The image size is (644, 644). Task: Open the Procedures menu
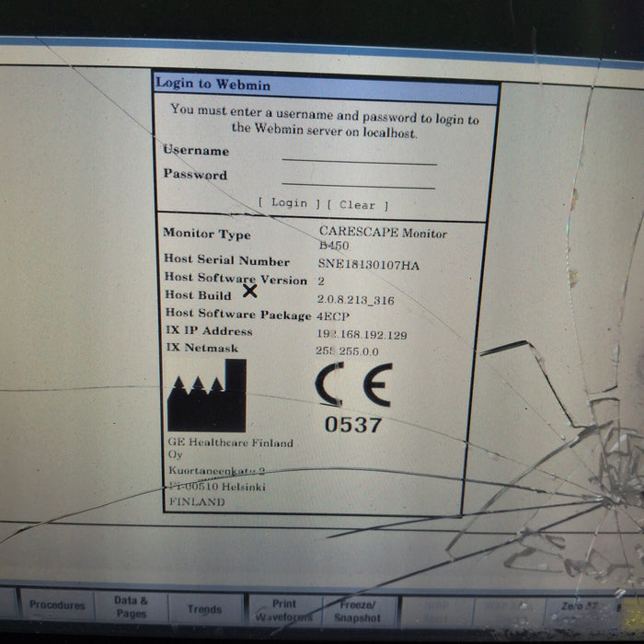pyautogui.click(x=56, y=605)
